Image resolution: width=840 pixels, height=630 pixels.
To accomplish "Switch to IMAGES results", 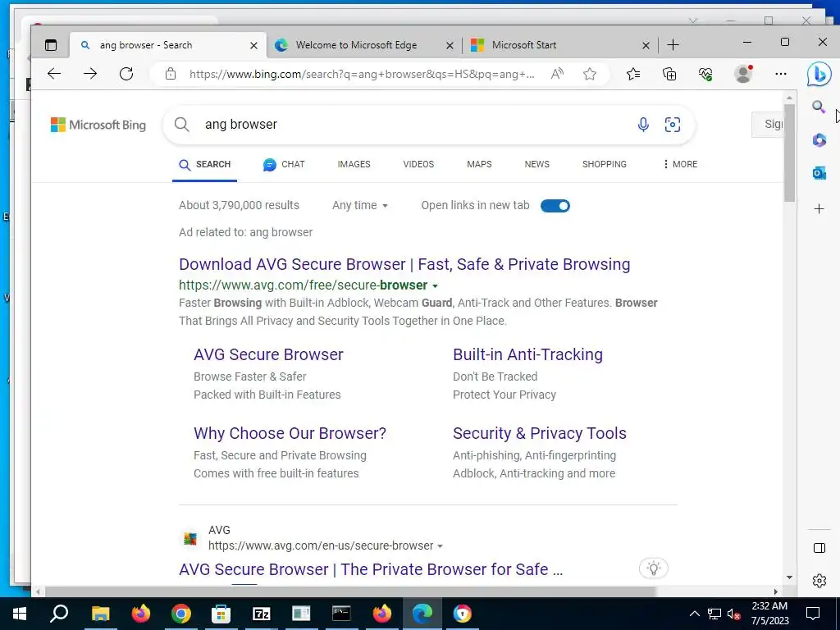I will (x=354, y=164).
